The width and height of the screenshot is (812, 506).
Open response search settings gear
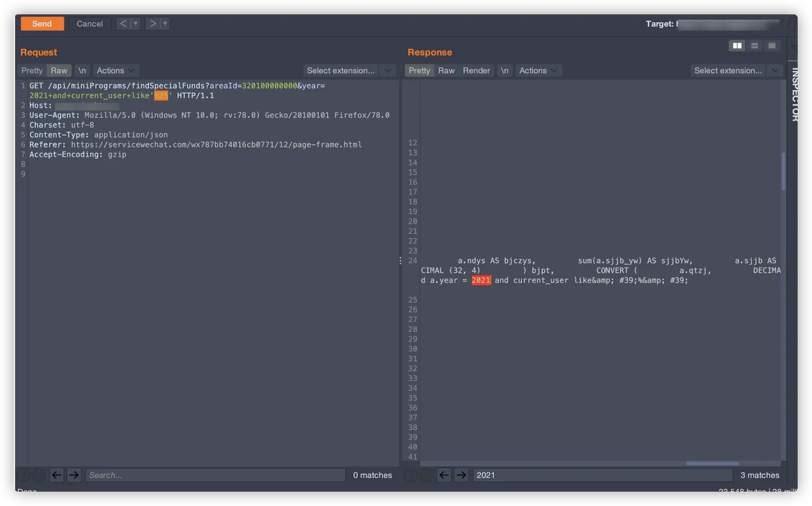[x=426, y=475]
